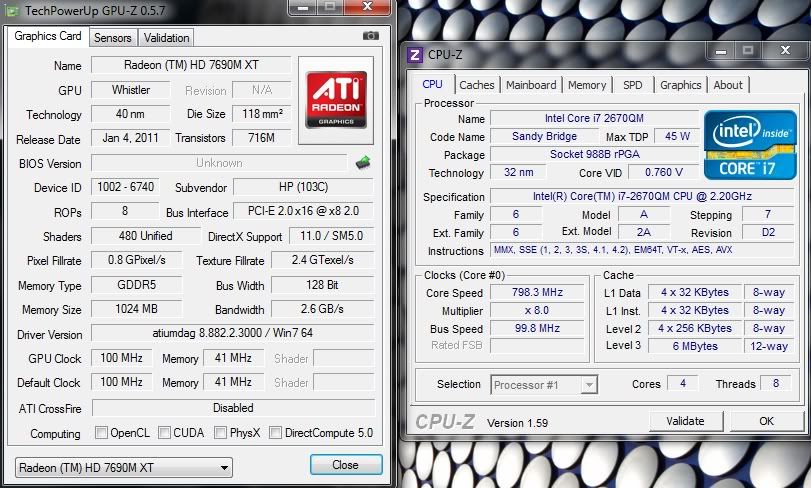
Task: Minimize the GPU-Z window
Action: click(x=303, y=7)
